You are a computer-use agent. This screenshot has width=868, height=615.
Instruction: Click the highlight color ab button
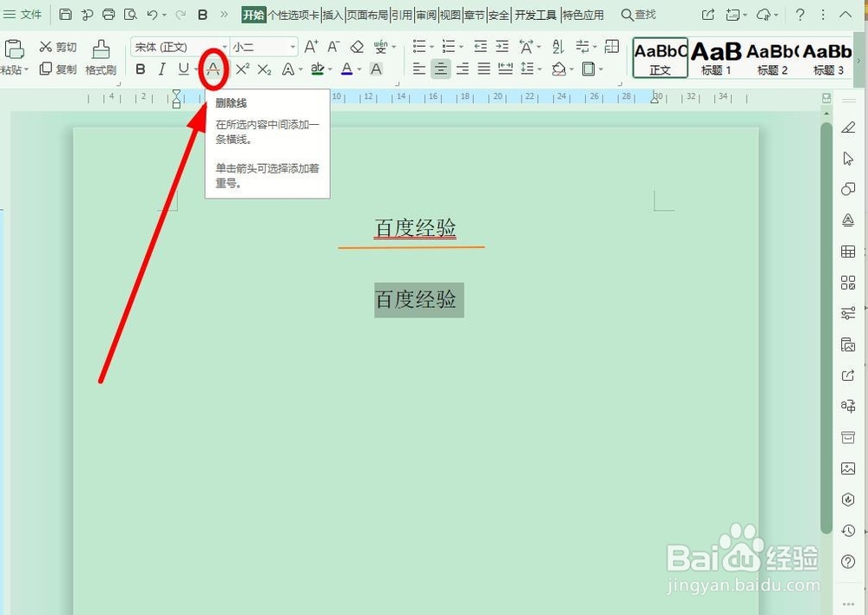pyautogui.click(x=317, y=69)
